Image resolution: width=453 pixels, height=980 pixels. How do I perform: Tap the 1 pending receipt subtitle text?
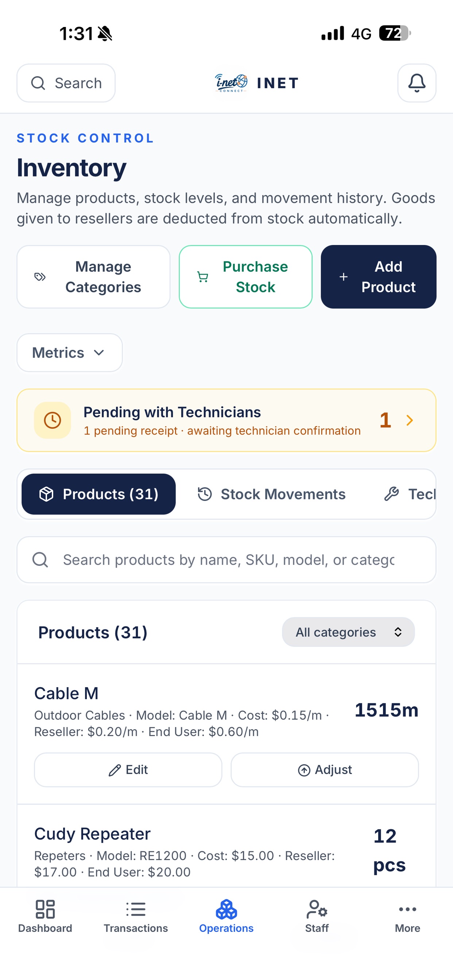click(x=222, y=431)
